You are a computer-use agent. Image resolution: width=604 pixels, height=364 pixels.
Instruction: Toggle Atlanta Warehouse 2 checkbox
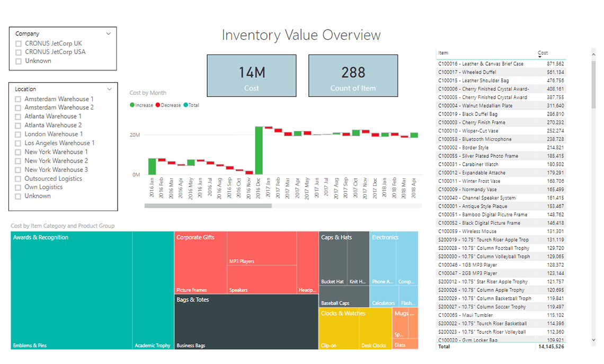pyautogui.click(x=17, y=126)
